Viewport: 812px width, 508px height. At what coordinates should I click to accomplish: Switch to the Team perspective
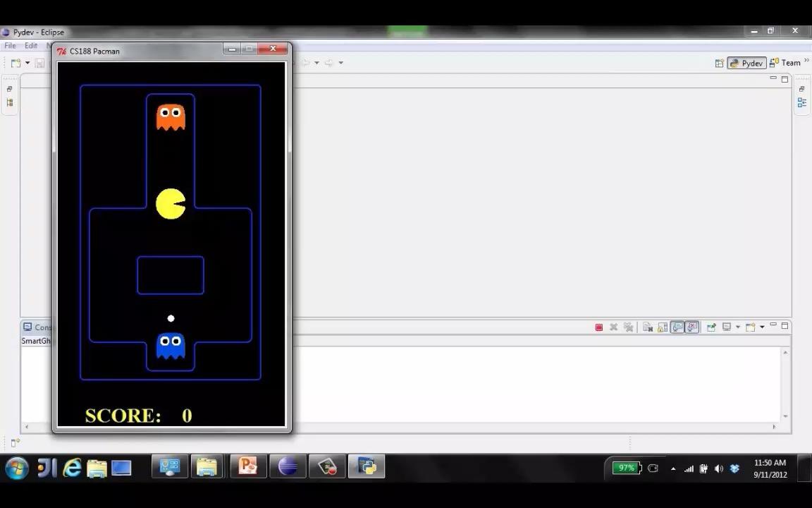pos(785,63)
